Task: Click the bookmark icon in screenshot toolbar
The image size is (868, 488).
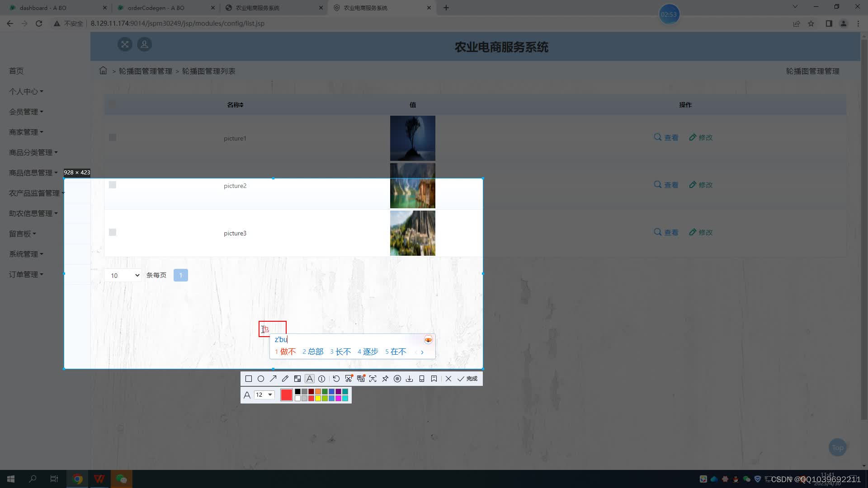Action: pyautogui.click(x=434, y=379)
